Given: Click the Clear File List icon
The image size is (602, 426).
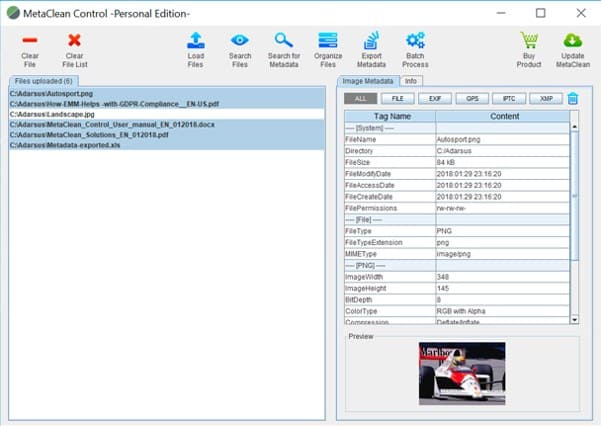Looking at the screenshot, I should point(74,40).
